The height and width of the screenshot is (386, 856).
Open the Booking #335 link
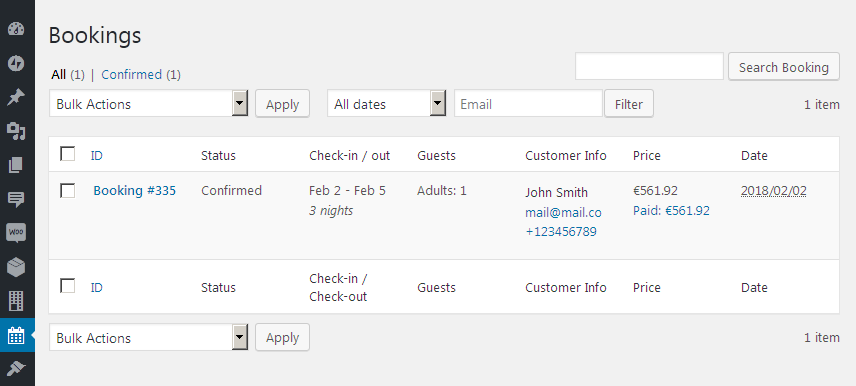[134, 191]
